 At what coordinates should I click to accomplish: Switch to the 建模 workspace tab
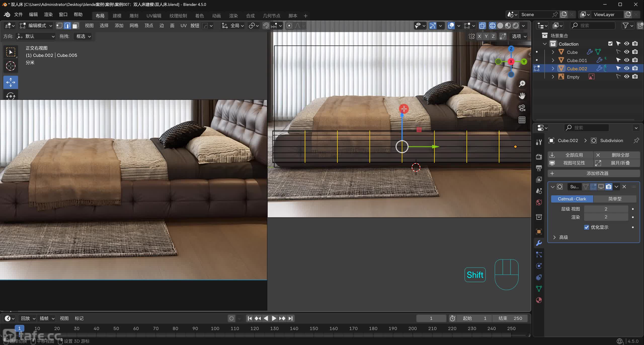117,16
